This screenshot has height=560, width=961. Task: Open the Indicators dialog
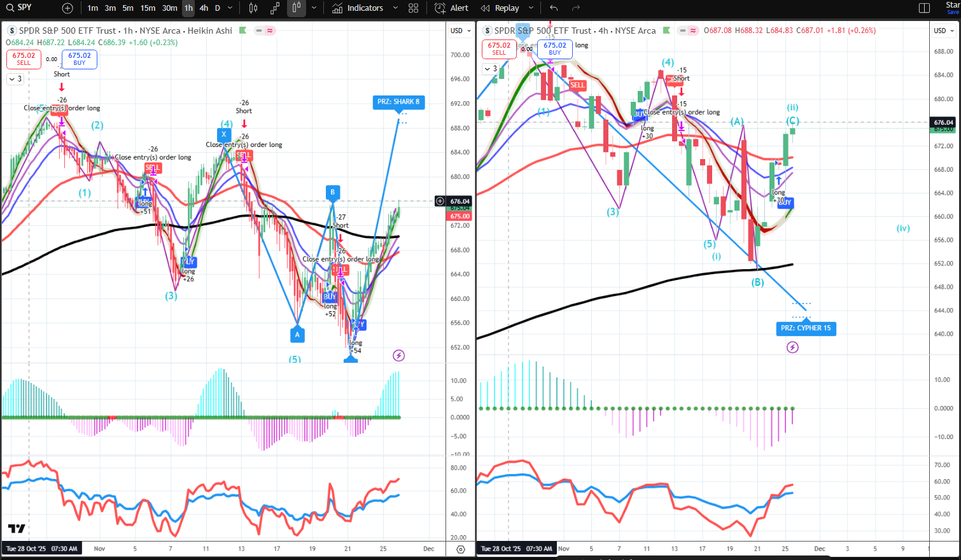358,8
